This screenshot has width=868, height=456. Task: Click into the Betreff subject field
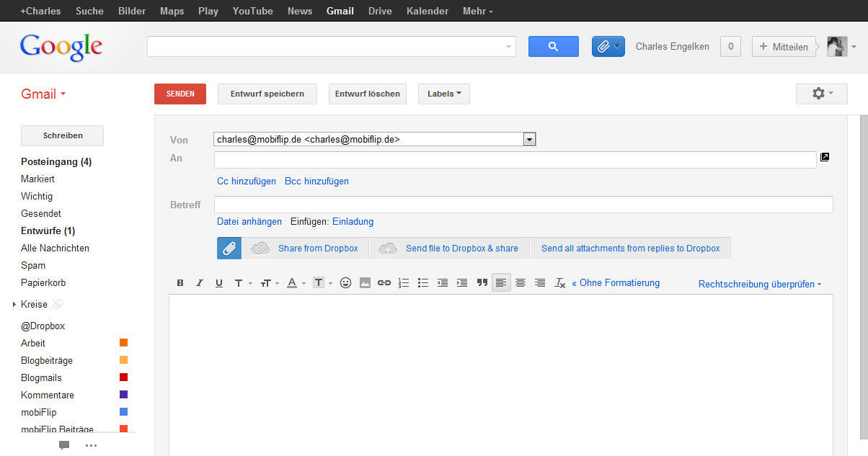tap(523, 205)
